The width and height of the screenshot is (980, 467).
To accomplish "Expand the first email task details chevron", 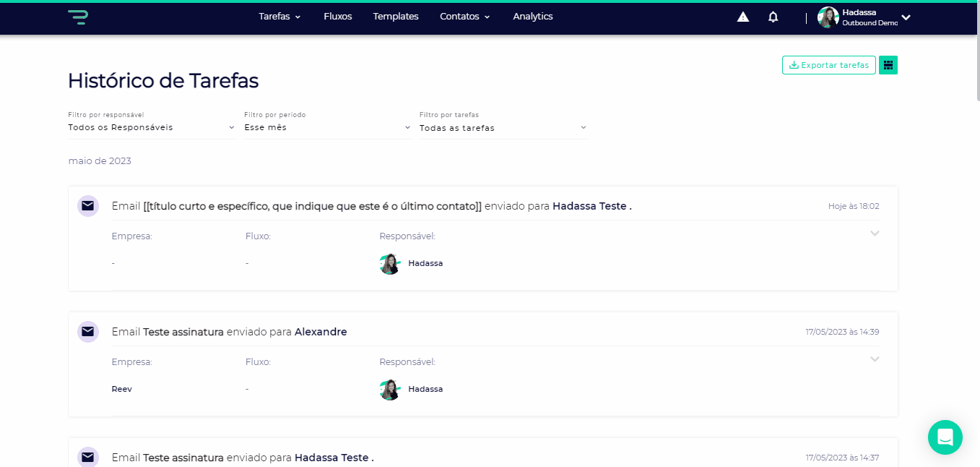I will click(875, 233).
